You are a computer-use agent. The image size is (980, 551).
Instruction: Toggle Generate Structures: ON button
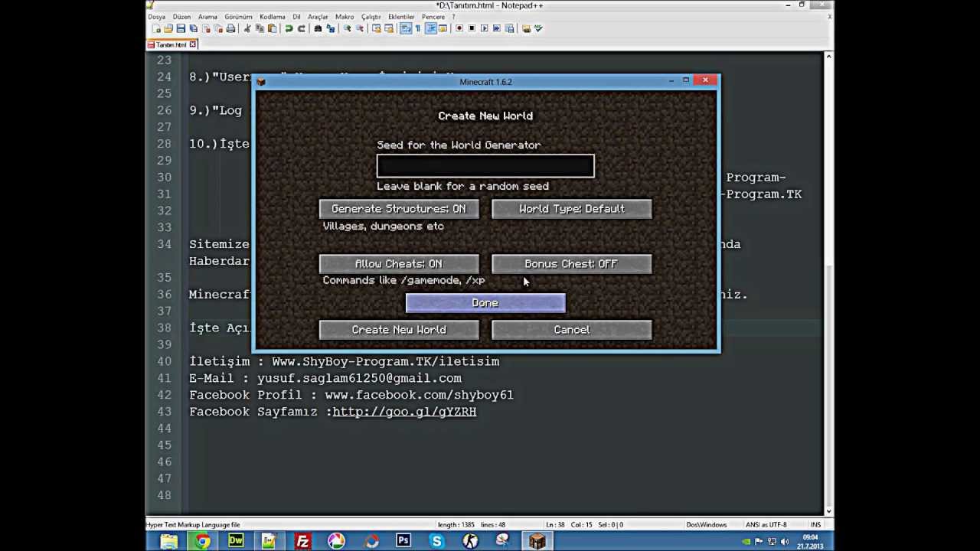coord(399,209)
